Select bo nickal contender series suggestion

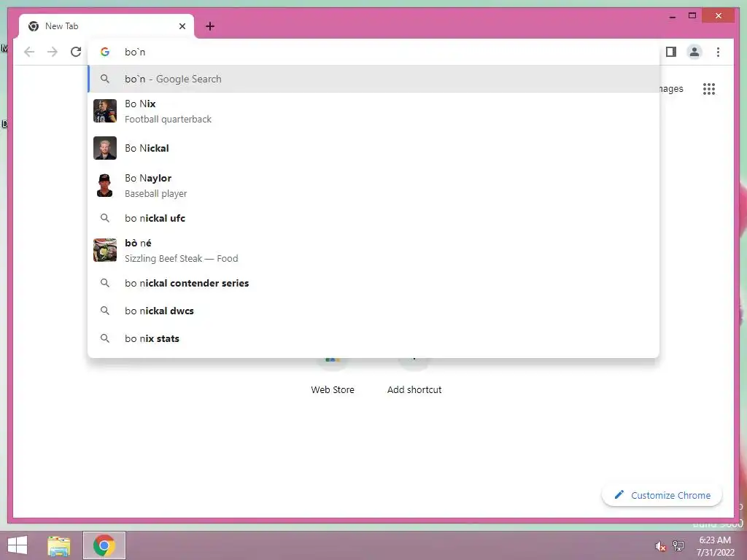pyautogui.click(x=373, y=283)
